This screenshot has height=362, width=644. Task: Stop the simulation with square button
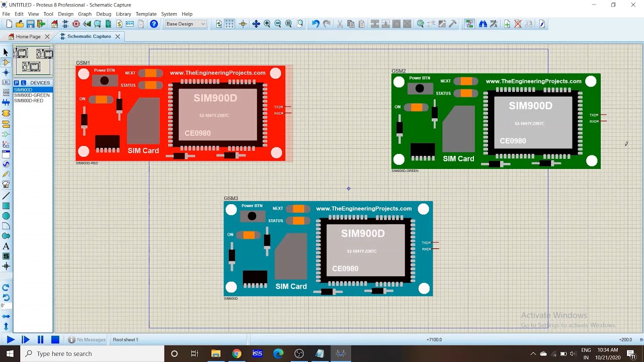(55, 340)
